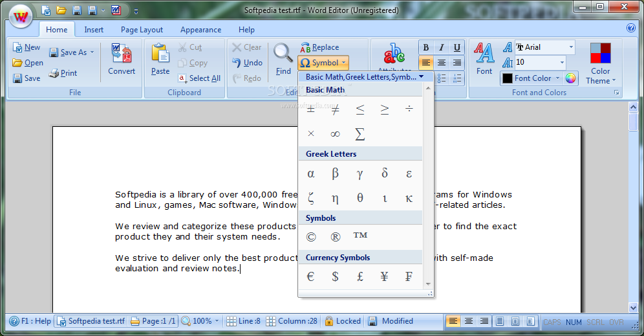Toggle align right in ribbon
This screenshot has height=336, width=644.
(x=456, y=63)
